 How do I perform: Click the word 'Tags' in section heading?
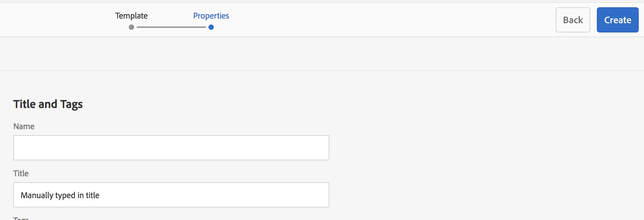pos(71,105)
